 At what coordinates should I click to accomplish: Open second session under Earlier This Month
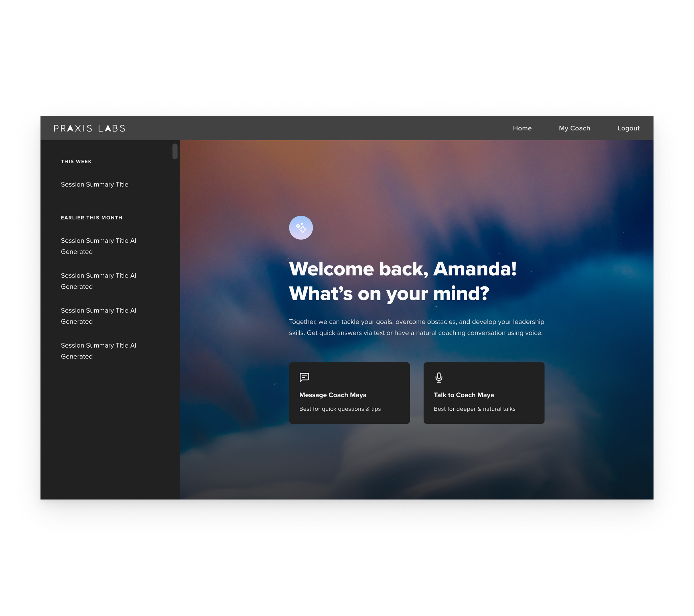tap(98, 281)
